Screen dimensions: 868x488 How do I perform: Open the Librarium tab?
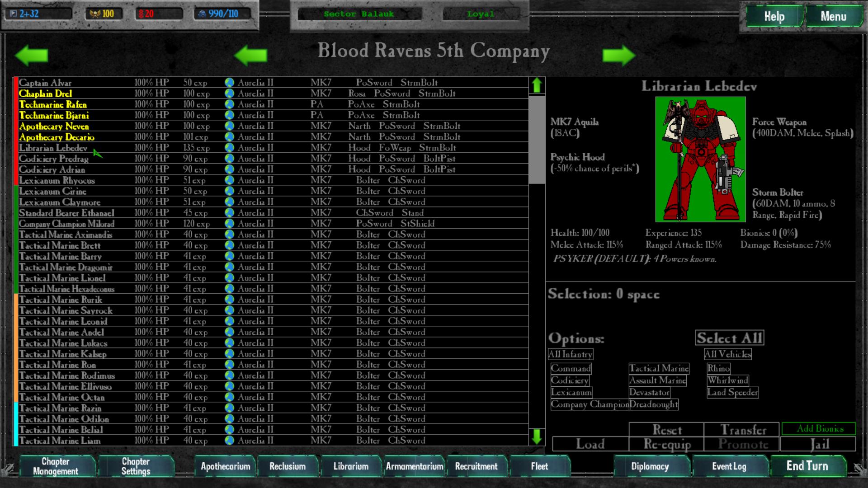coord(351,466)
